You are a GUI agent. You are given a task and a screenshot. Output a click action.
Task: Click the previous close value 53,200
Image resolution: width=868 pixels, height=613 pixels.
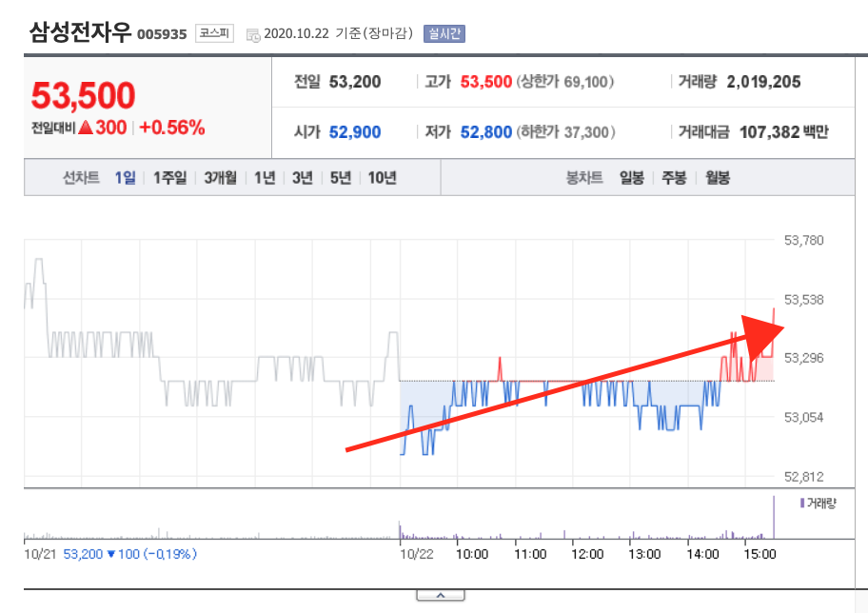pyautogui.click(x=355, y=82)
